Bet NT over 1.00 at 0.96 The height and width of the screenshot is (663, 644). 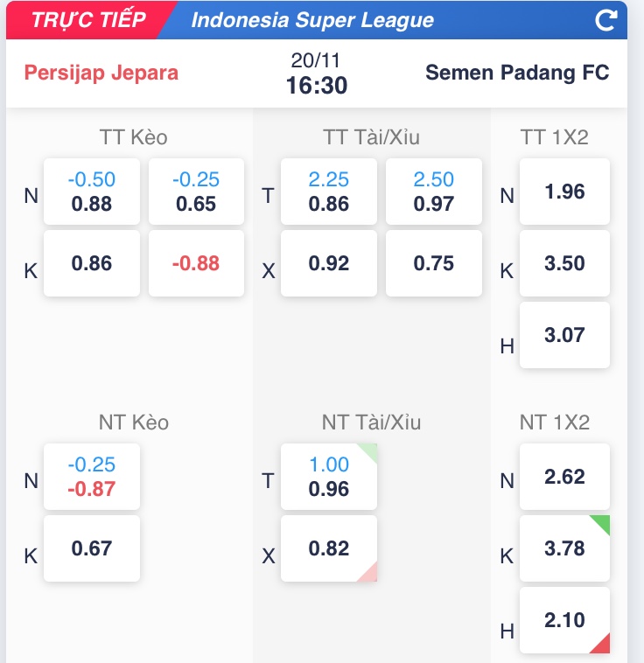coord(328,477)
